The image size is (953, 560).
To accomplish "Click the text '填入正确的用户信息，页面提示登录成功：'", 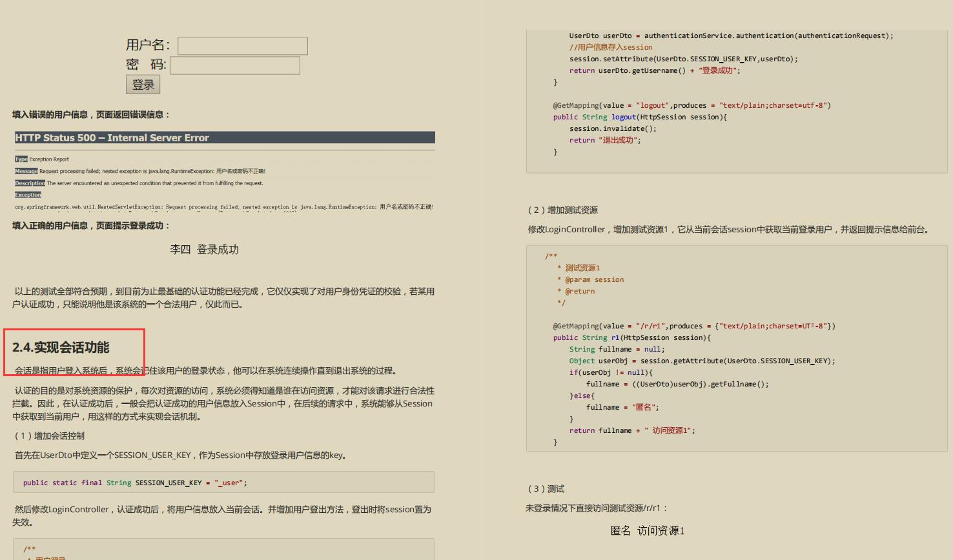I will coord(91,226).
